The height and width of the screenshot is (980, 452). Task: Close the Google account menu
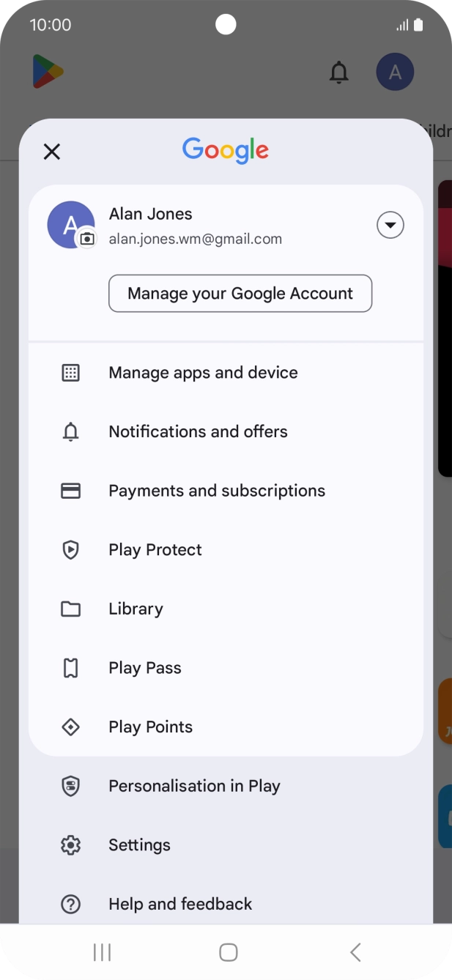pos(51,152)
